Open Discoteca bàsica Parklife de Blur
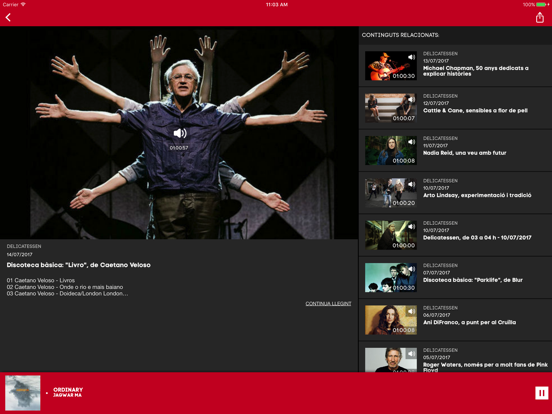The height and width of the screenshot is (414, 552). (455, 277)
